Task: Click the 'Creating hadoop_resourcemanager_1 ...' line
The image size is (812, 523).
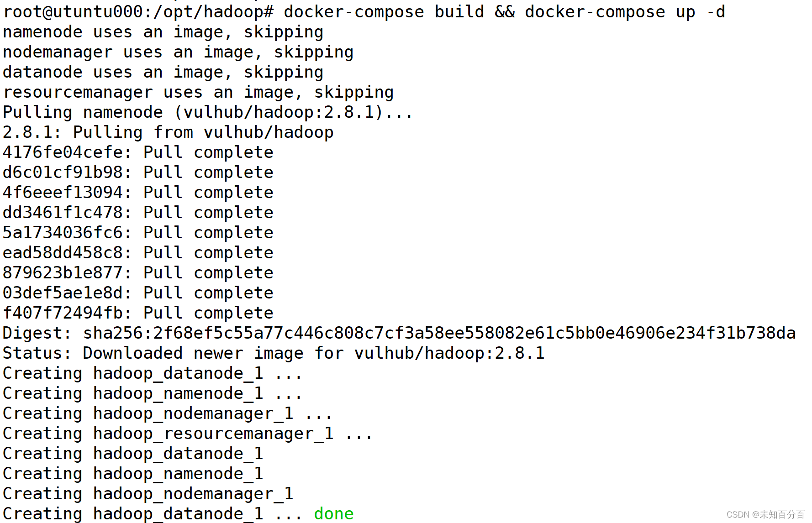Action: (188, 434)
